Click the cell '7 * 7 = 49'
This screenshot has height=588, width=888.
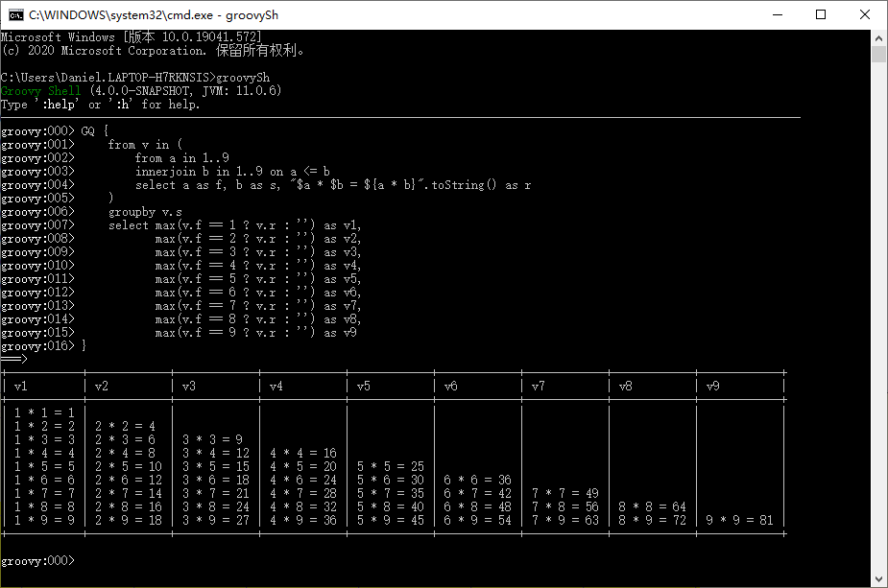(x=564, y=493)
